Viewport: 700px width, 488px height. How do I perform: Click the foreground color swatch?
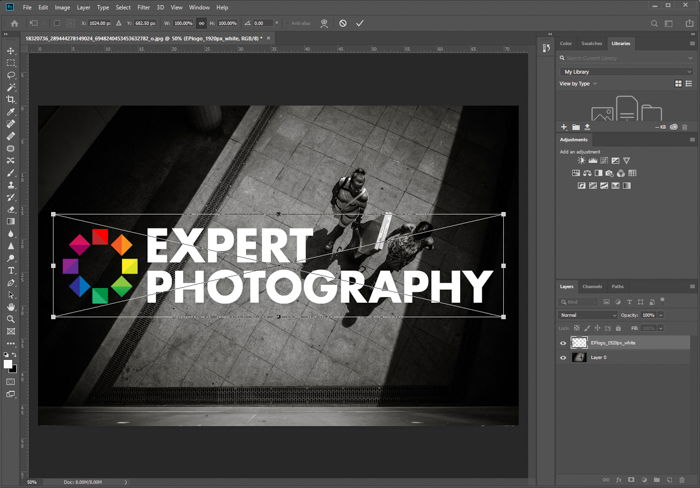[x=9, y=363]
